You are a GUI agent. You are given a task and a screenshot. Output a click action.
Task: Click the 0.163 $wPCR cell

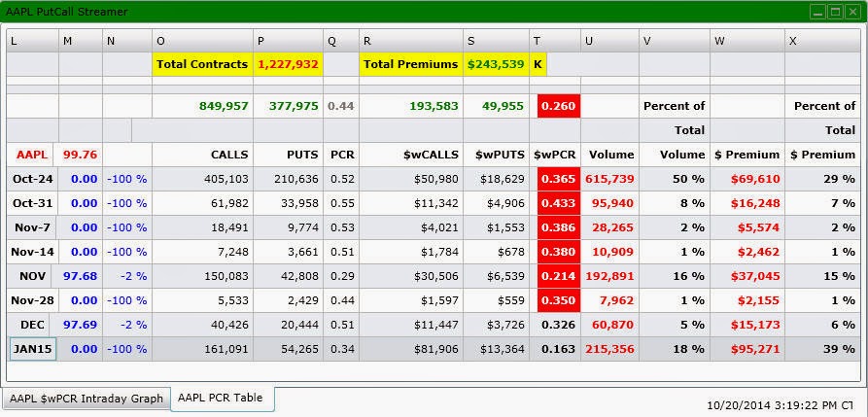[x=555, y=349]
